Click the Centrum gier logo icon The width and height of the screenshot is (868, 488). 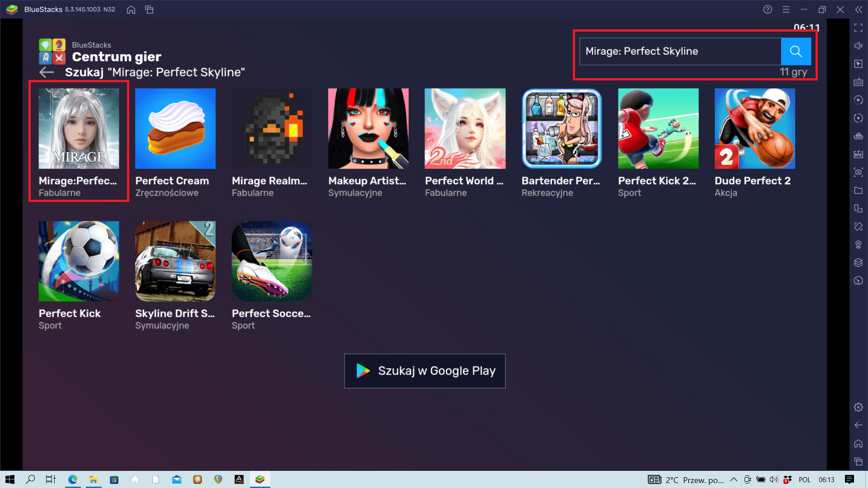coord(52,51)
